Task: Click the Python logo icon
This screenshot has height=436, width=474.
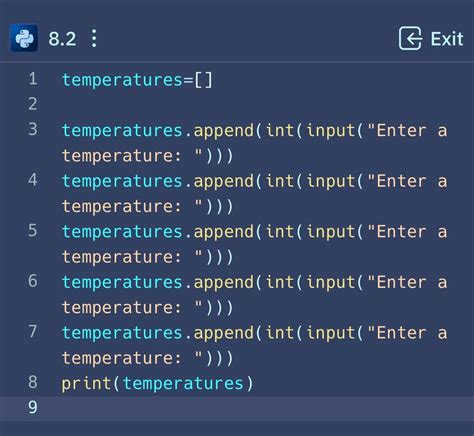Action: pos(24,38)
